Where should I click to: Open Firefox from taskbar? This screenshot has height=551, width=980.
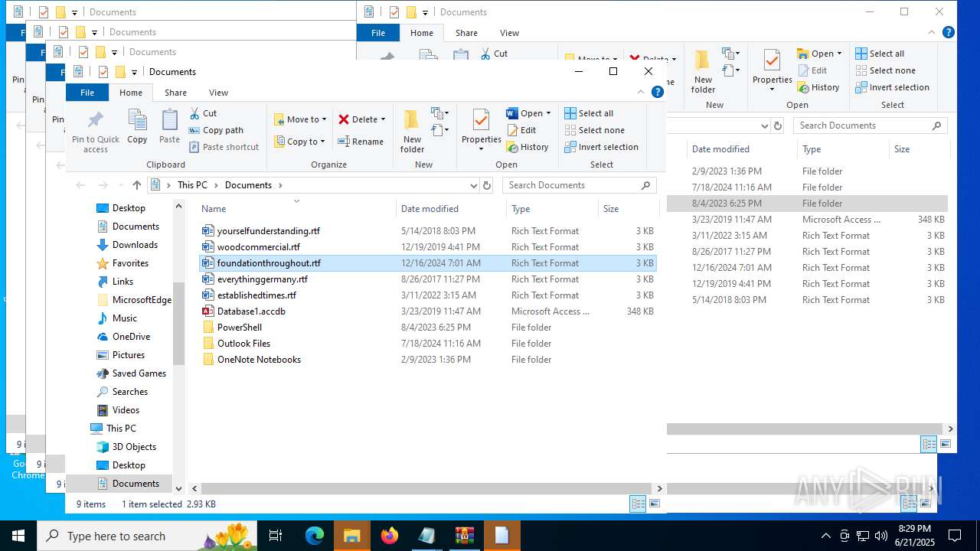390,536
